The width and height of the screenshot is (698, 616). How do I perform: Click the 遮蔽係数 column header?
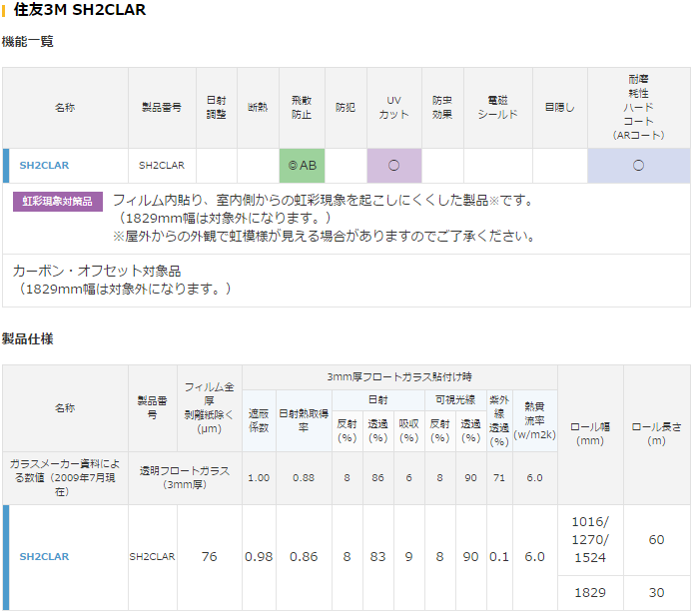pos(259,420)
